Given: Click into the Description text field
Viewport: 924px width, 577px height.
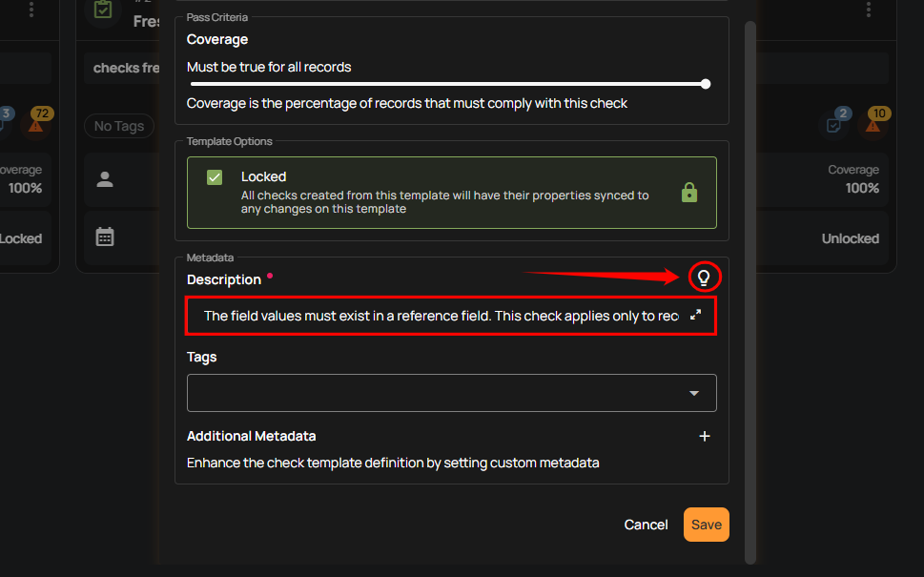Looking at the screenshot, I should tap(439, 316).
